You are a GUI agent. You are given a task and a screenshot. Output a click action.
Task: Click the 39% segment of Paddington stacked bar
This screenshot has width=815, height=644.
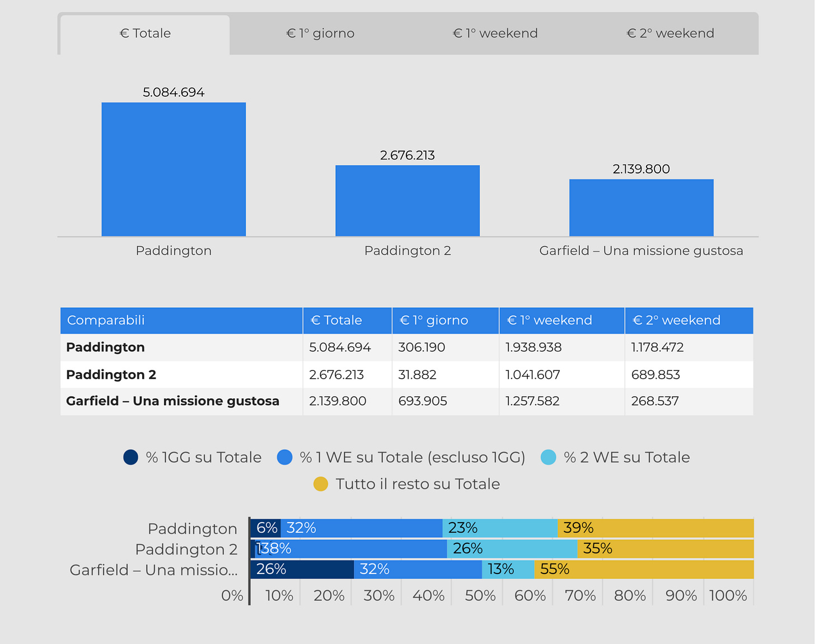click(x=655, y=528)
